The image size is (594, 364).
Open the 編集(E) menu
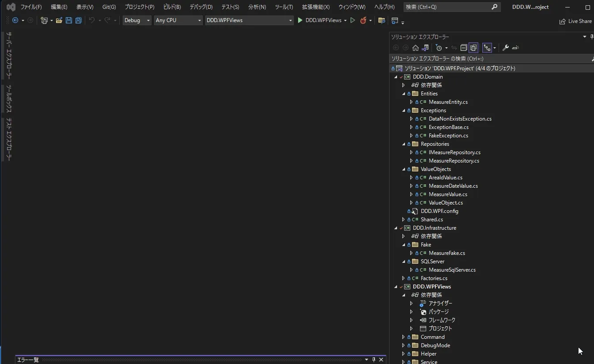coord(59,7)
